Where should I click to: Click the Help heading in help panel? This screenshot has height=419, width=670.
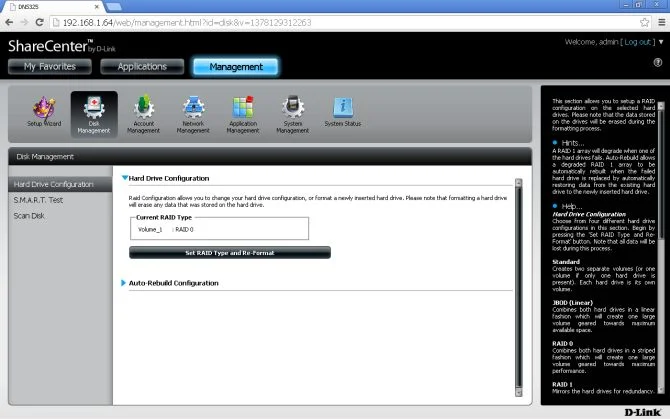pos(572,206)
